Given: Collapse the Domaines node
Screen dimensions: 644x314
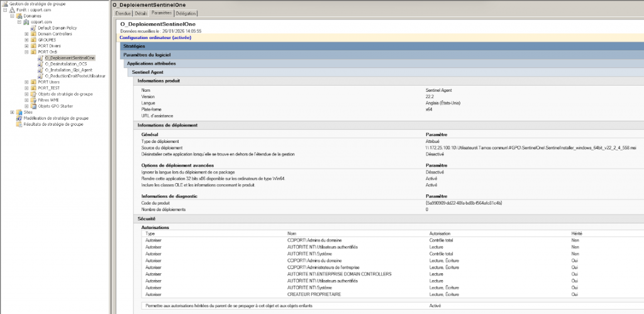Looking at the screenshot, I should pos(12,16).
